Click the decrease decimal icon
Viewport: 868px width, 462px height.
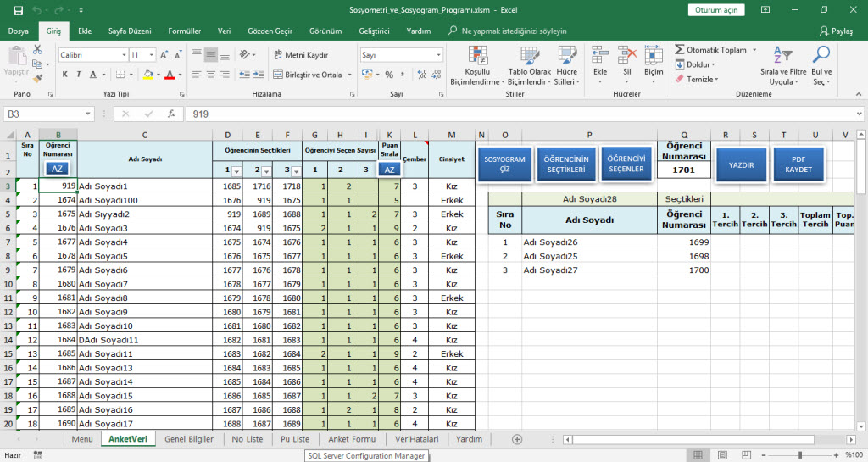[437, 74]
